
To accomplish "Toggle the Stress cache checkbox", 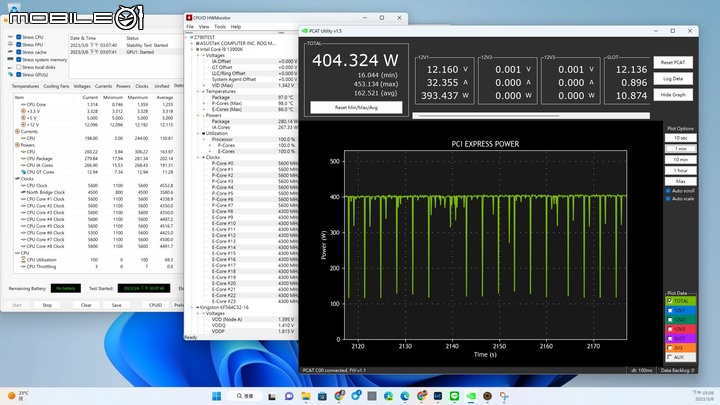I will [19, 52].
